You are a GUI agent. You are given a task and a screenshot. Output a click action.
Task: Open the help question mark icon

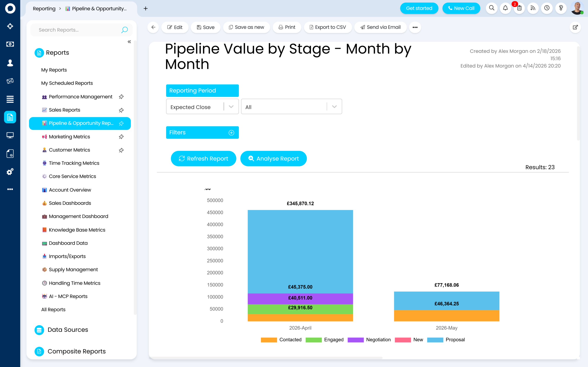(561, 8)
